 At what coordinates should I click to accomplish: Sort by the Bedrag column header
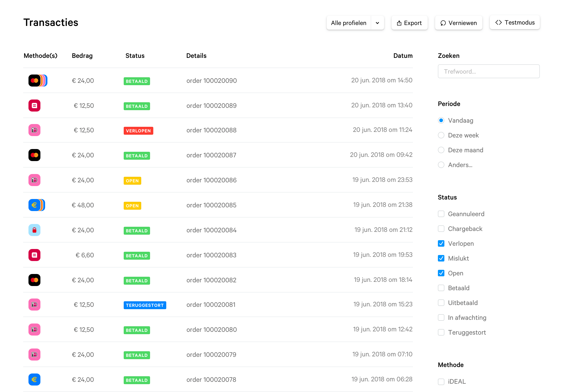[x=82, y=56]
